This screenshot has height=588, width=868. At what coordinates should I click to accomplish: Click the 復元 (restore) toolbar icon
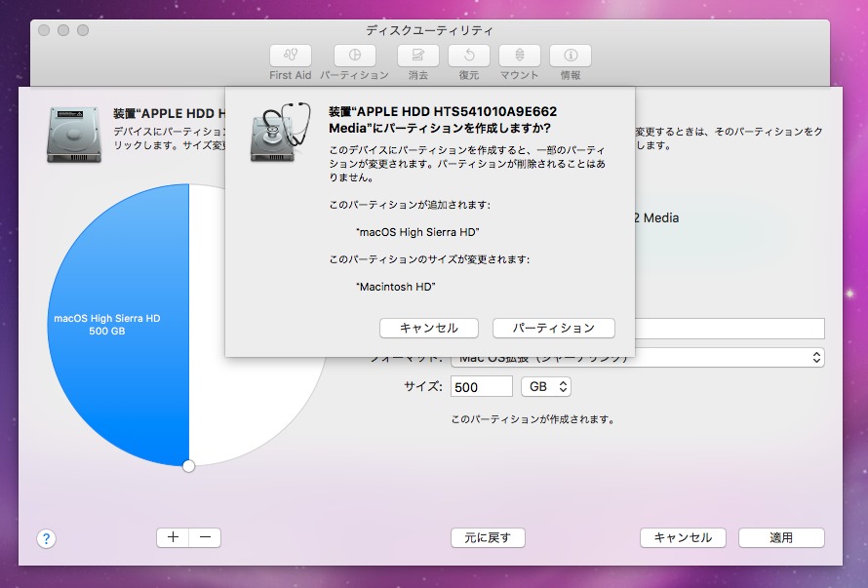pyautogui.click(x=469, y=56)
